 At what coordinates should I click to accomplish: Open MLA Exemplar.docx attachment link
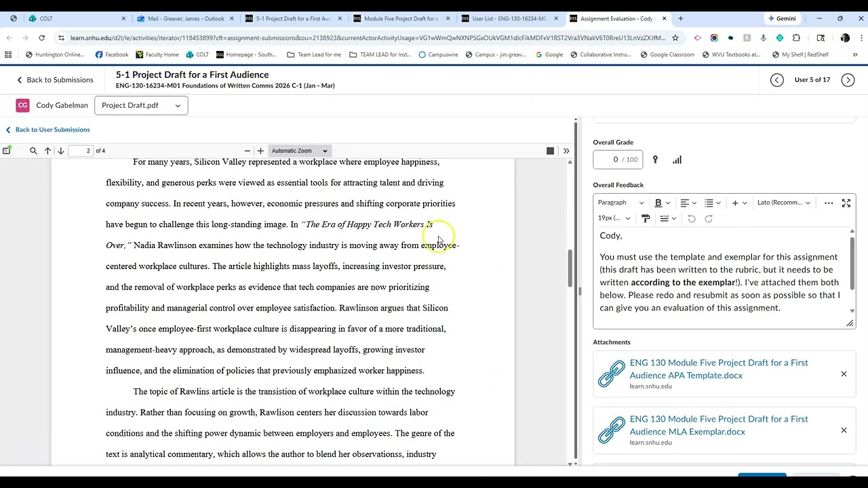[719, 425]
